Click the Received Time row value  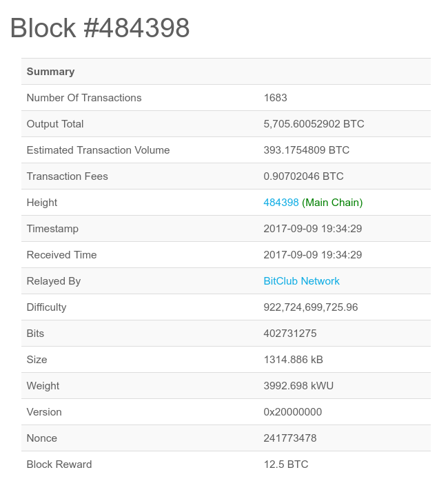313,255
